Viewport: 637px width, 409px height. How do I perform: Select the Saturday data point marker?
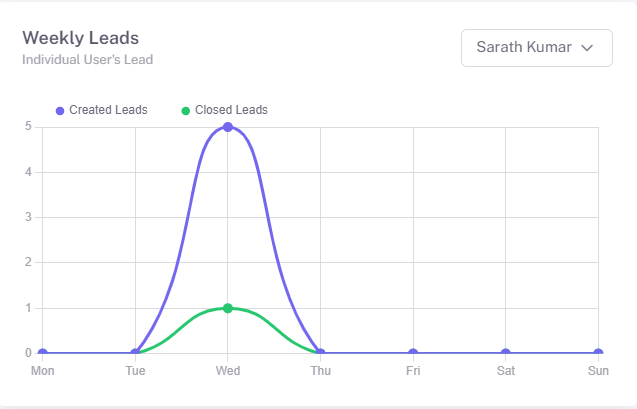506,353
